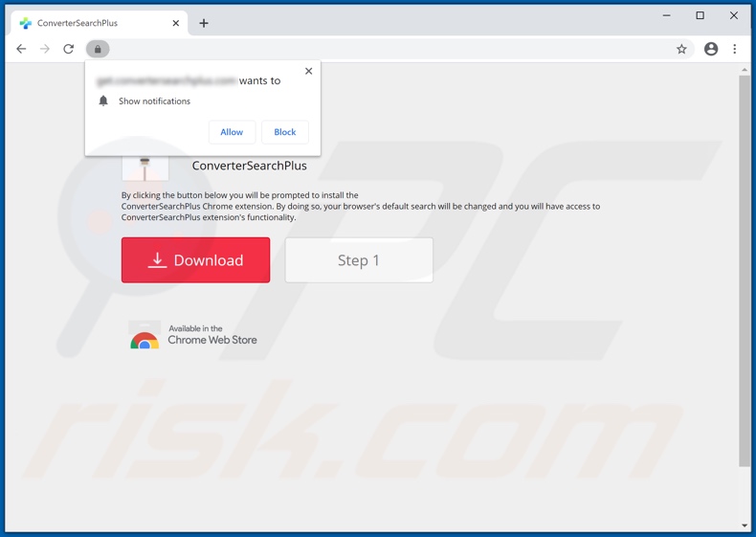Screen dimensions: 756x537
Task: Open the Chrome three-dot menu
Action: [735, 49]
